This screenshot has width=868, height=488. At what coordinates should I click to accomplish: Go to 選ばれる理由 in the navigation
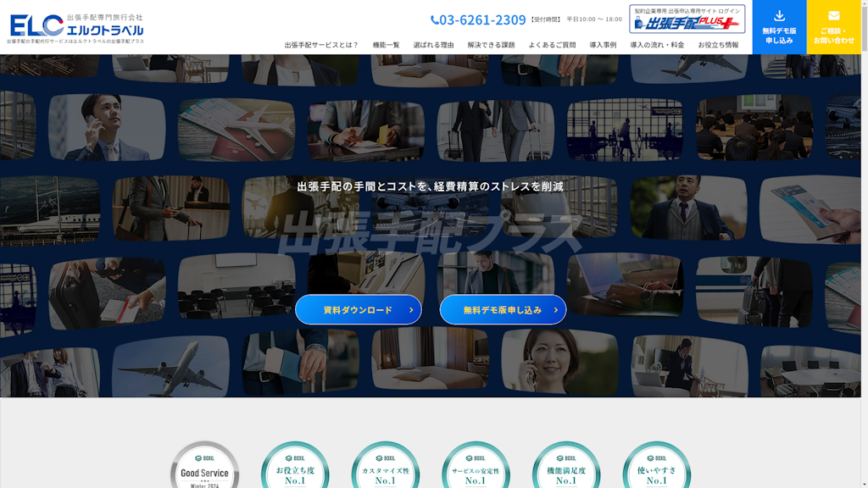pos(433,45)
